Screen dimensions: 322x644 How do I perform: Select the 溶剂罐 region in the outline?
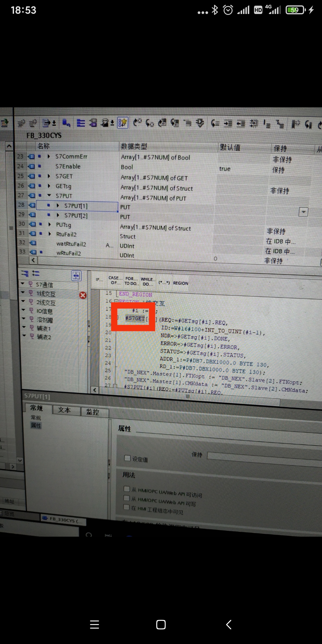point(44,320)
